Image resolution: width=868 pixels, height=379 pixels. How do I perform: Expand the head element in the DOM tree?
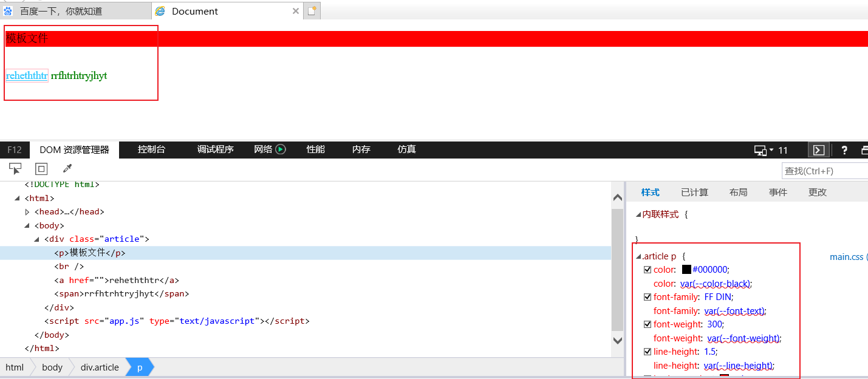(27, 211)
